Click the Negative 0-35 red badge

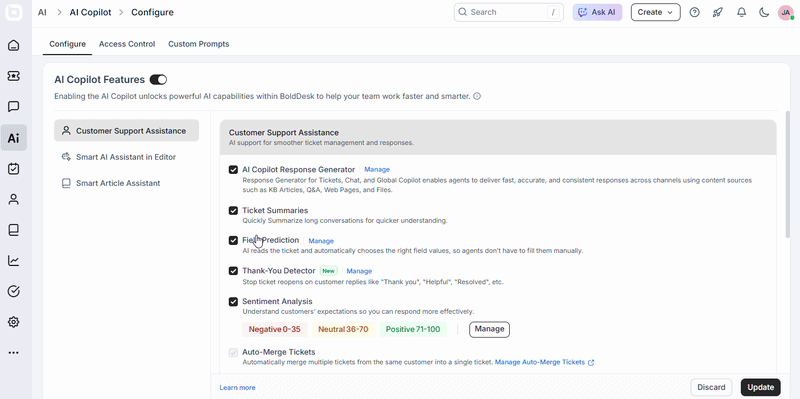(x=274, y=329)
